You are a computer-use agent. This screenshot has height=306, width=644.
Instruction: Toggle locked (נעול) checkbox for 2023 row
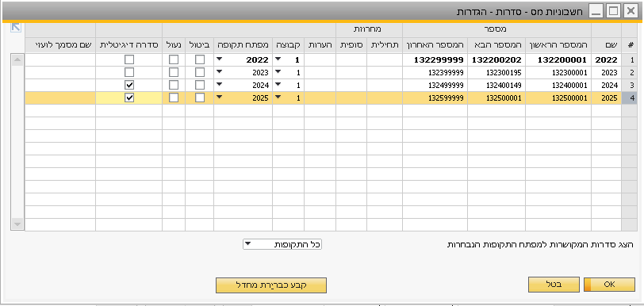(x=174, y=72)
